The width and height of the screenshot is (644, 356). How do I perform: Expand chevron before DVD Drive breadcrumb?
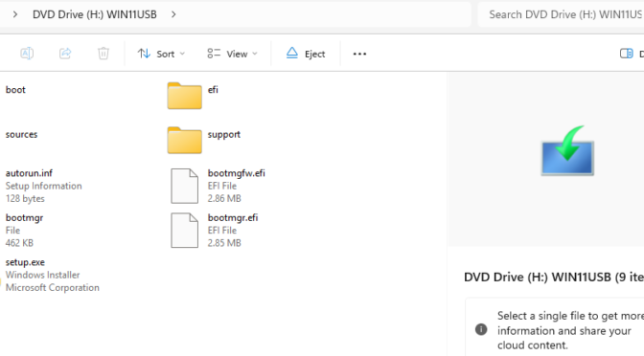15,14
